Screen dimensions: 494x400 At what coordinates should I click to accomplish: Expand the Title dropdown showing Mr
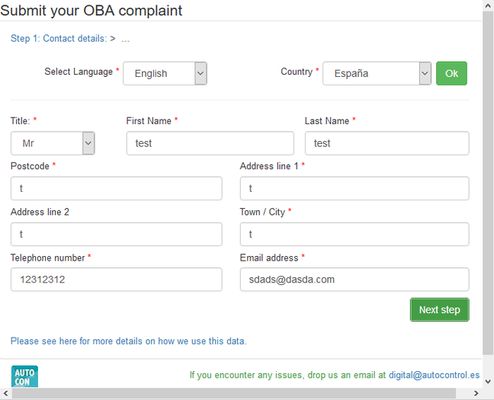[53, 143]
